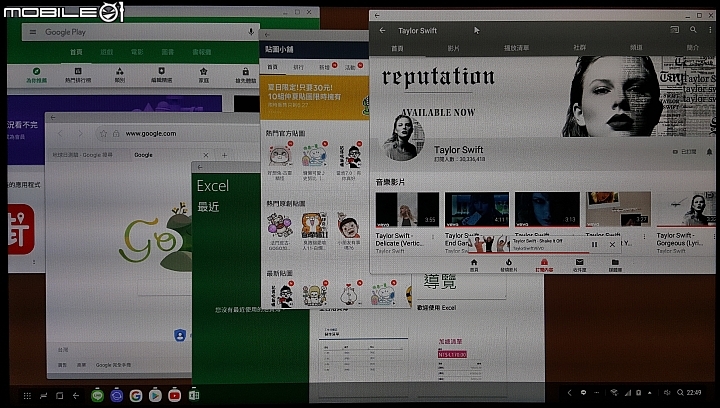Open the 家庭 star icon

tap(203, 71)
